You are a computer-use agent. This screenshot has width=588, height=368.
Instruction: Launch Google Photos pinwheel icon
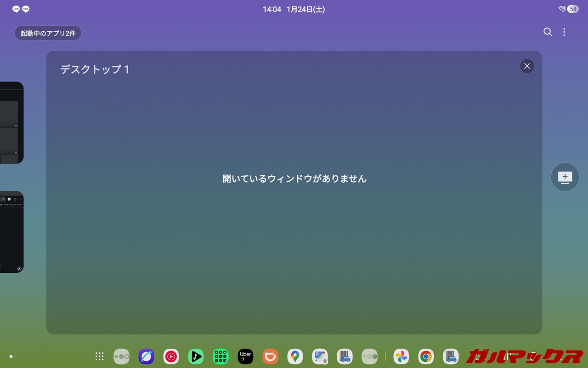point(401,356)
